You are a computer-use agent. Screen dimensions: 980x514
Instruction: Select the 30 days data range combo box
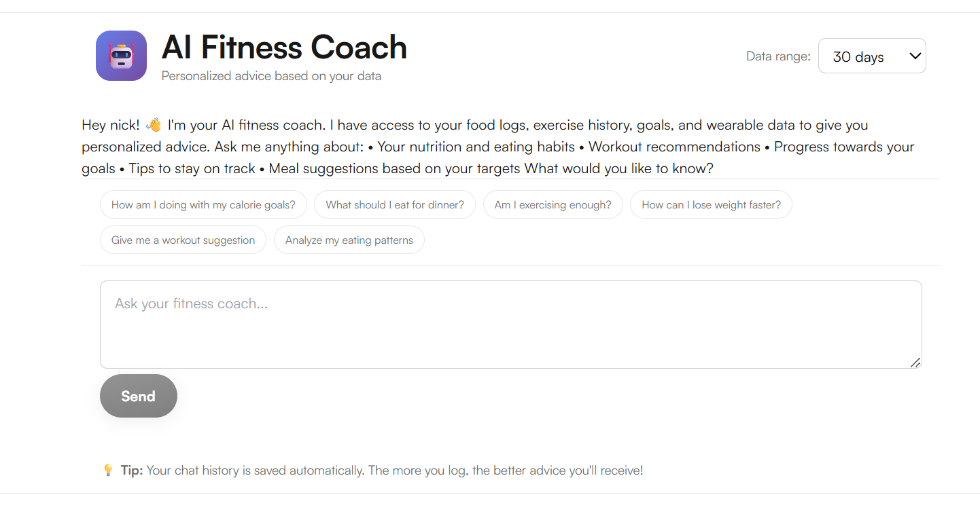click(x=872, y=55)
